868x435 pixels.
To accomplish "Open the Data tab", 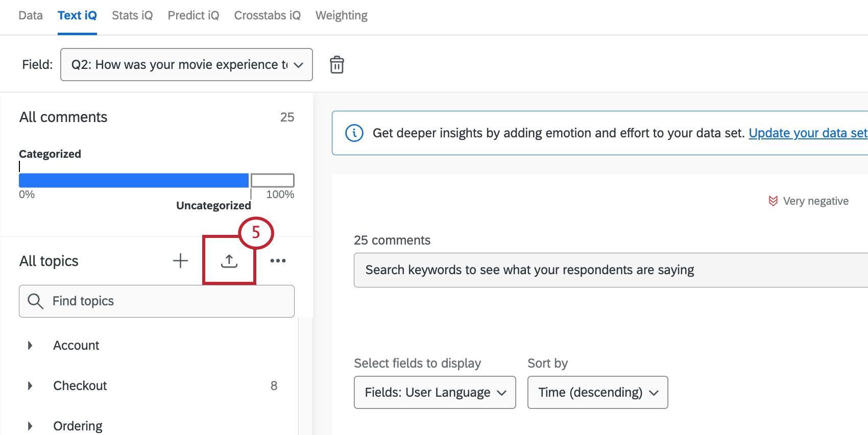I will (31, 15).
